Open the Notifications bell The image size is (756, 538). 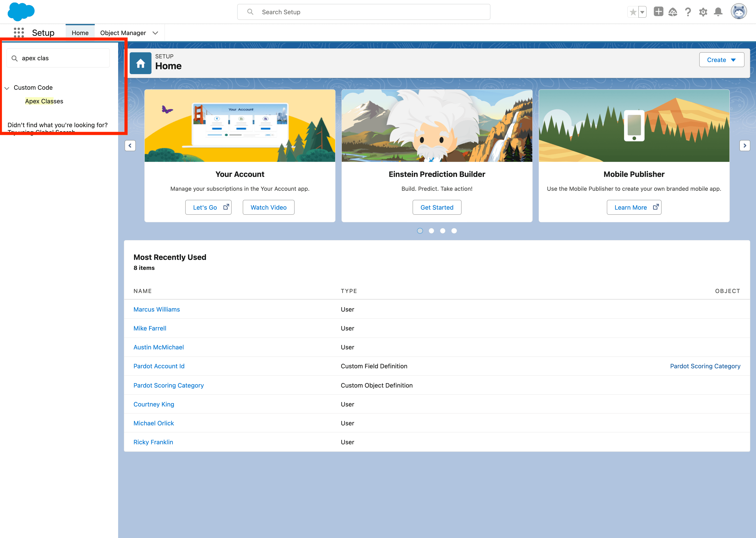(x=718, y=12)
